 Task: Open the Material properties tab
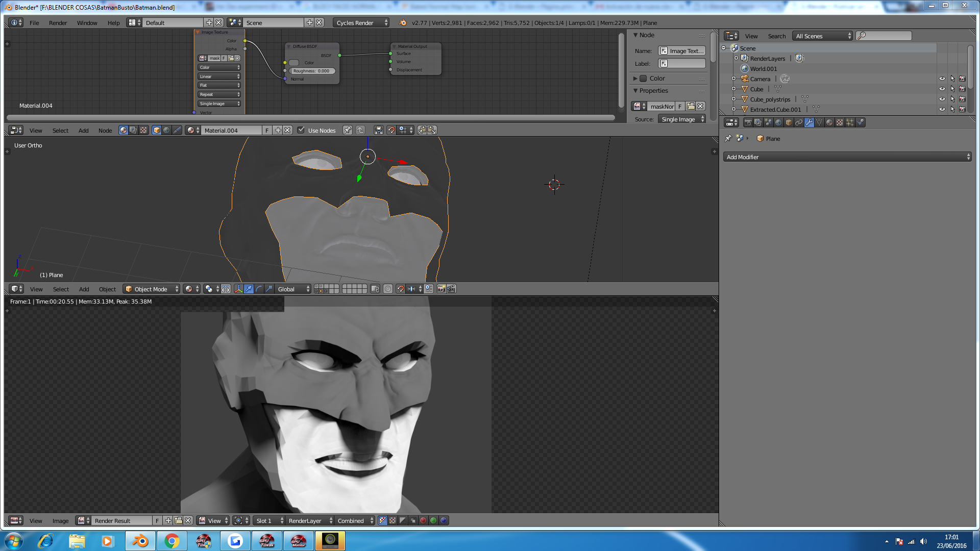click(829, 122)
